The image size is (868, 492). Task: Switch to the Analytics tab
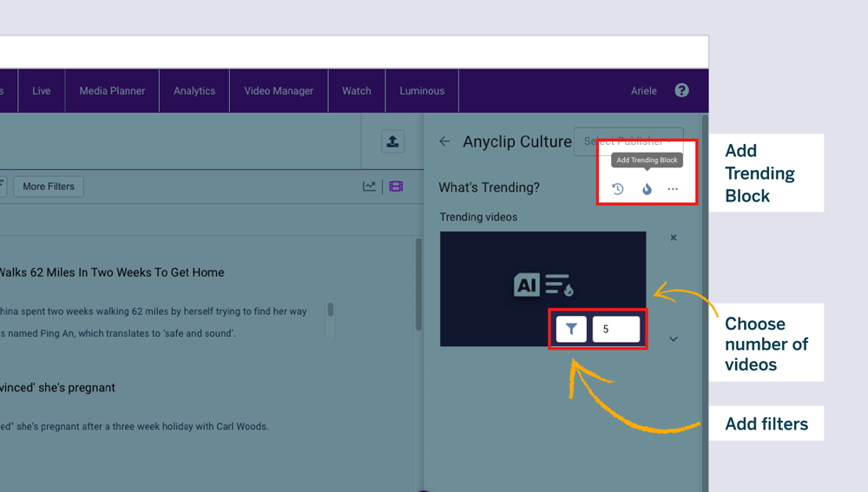194,91
